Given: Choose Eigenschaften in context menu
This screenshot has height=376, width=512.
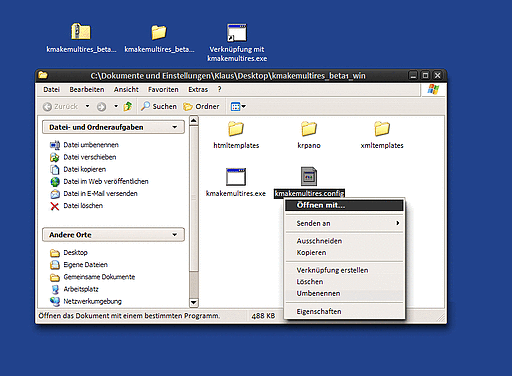Looking at the screenshot, I should pyautogui.click(x=344, y=311).
